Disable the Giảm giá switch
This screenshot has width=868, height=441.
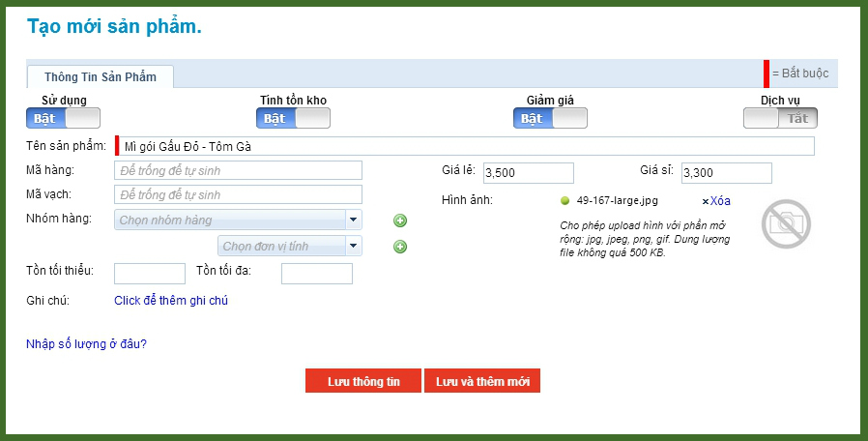550,118
